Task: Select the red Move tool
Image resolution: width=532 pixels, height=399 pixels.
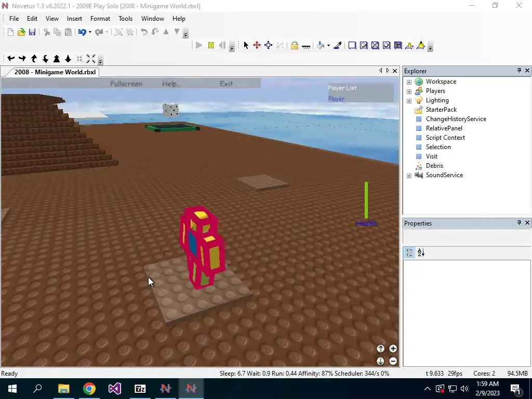Action: point(257,45)
